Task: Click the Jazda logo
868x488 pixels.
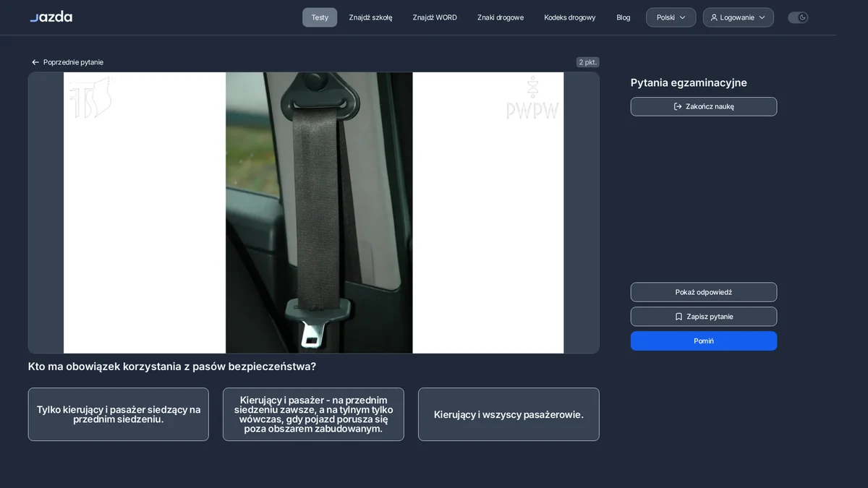Action: tap(51, 17)
